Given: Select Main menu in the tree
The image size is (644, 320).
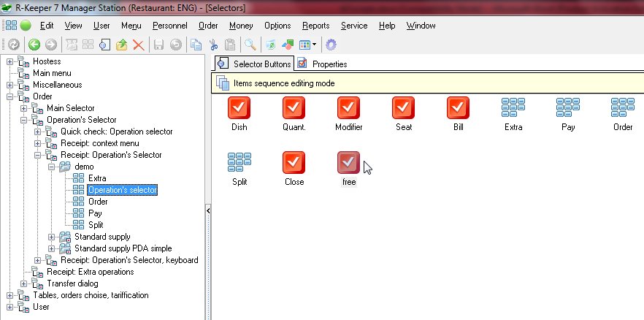Looking at the screenshot, I should coord(52,73).
